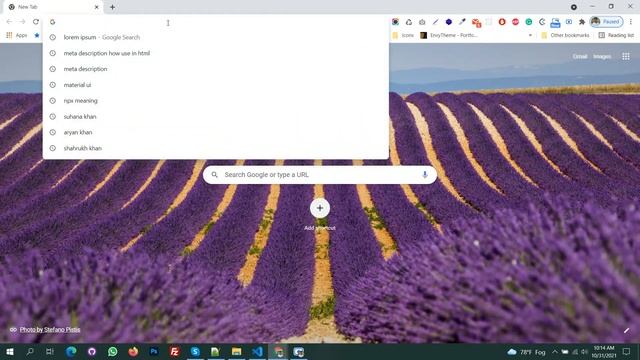Click the eyedropper color picker extension
This screenshot has height=360, width=640.
(462, 22)
